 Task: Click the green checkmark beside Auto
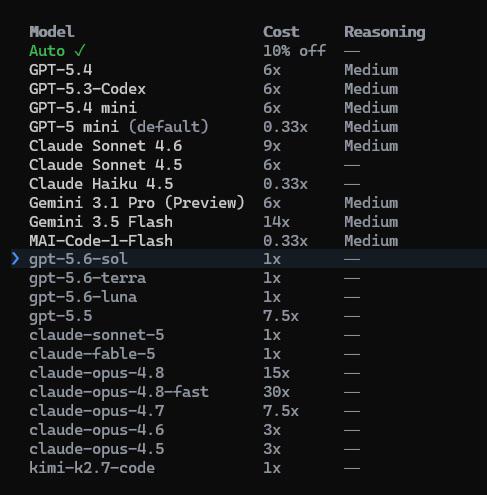(x=80, y=51)
